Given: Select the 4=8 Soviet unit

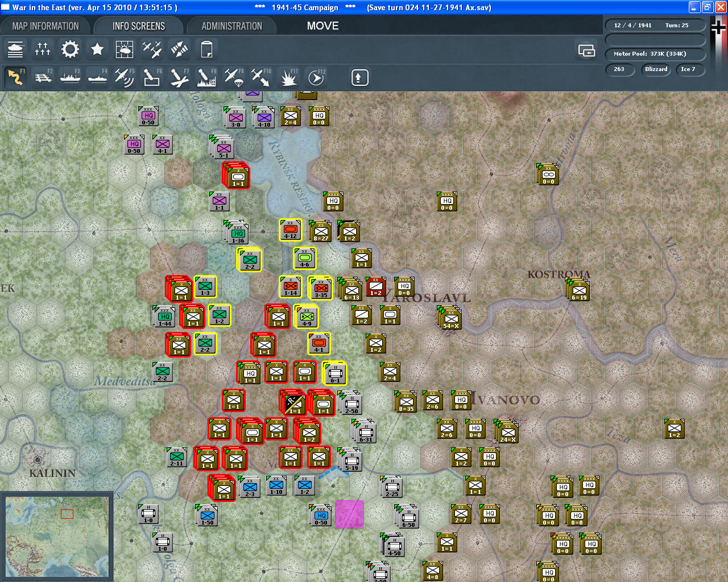Looking at the screenshot, I should 433,570.
